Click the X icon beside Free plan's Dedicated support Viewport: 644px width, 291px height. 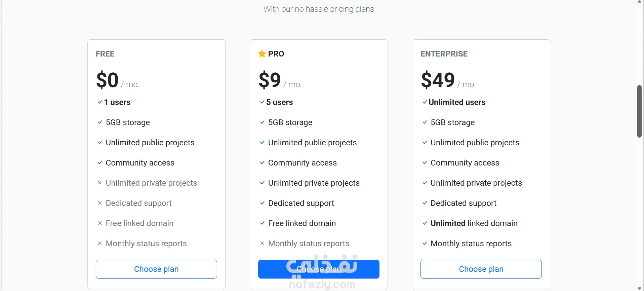click(100, 203)
